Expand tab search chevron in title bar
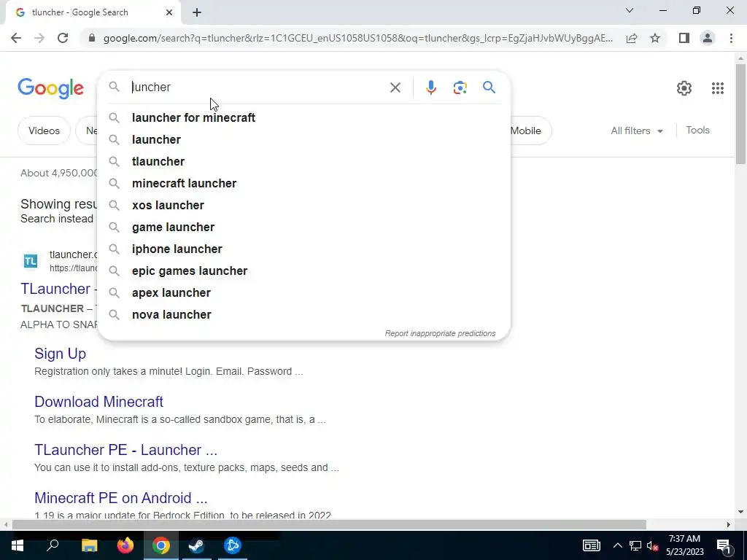 (630, 10)
